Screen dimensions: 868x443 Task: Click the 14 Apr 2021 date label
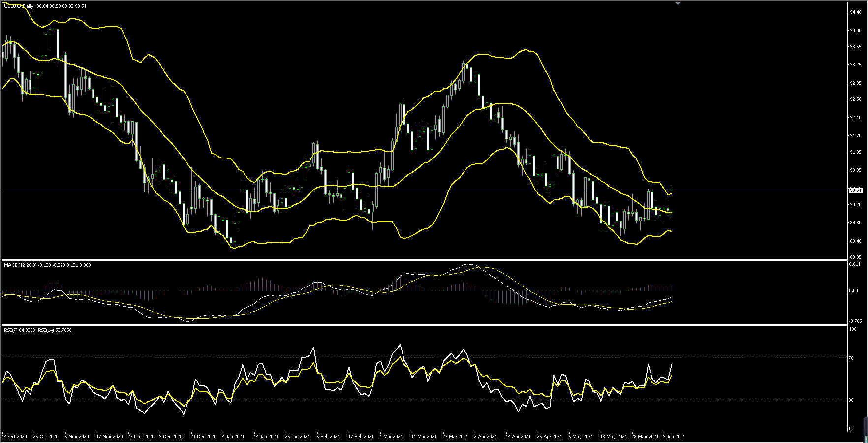[x=518, y=437]
